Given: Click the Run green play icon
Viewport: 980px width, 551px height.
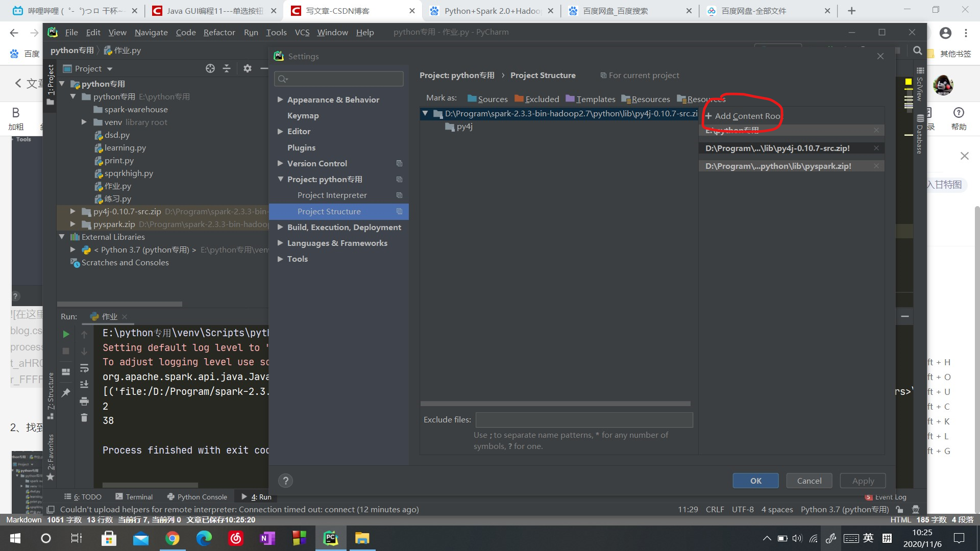Looking at the screenshot, I should click(x=66, y=334).
